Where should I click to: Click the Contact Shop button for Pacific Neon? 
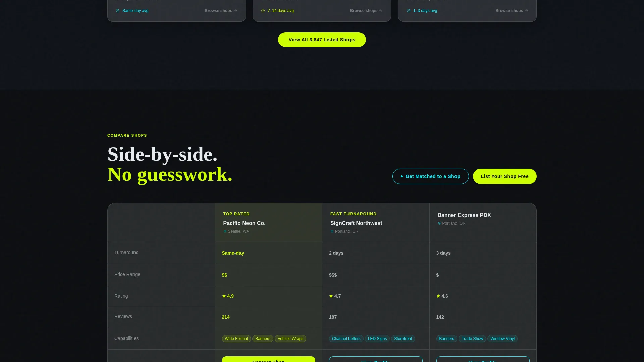(269, 359)
